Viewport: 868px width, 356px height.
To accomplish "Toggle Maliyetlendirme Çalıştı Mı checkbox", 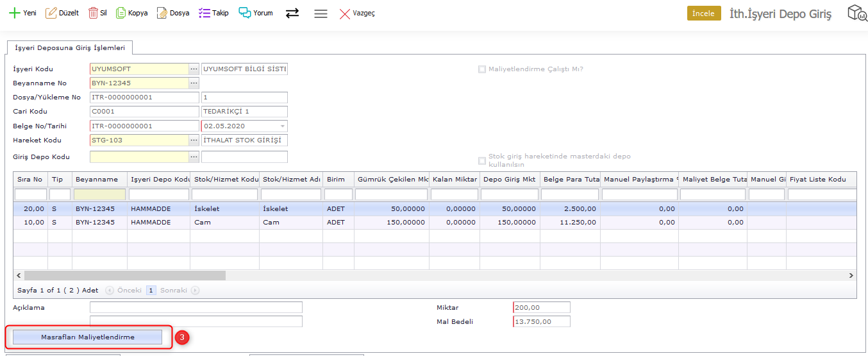I will click(482, 69).
